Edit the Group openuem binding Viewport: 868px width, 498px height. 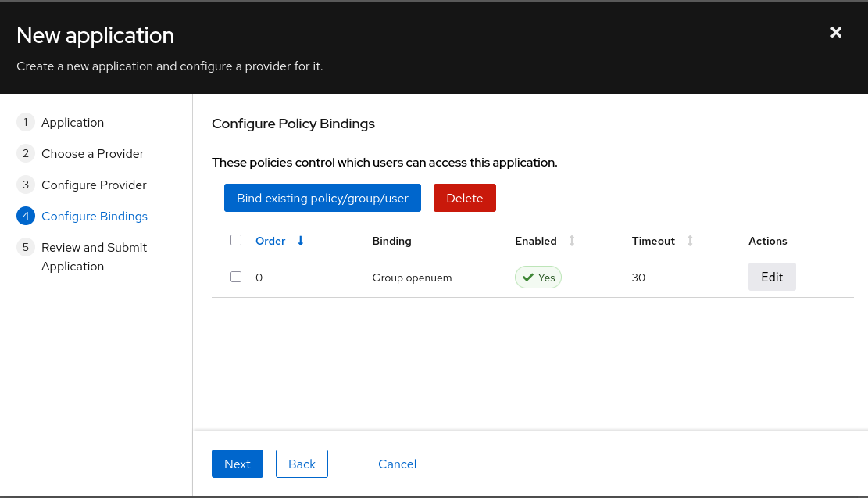(x=772, y=277)
